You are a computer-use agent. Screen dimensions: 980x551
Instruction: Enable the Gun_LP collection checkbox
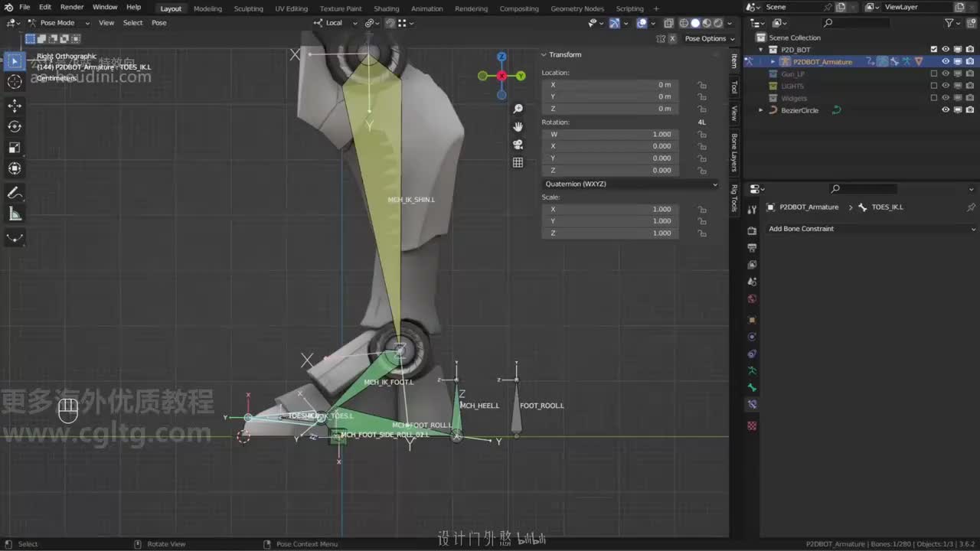pyautogui.click(x=933, y=74)
